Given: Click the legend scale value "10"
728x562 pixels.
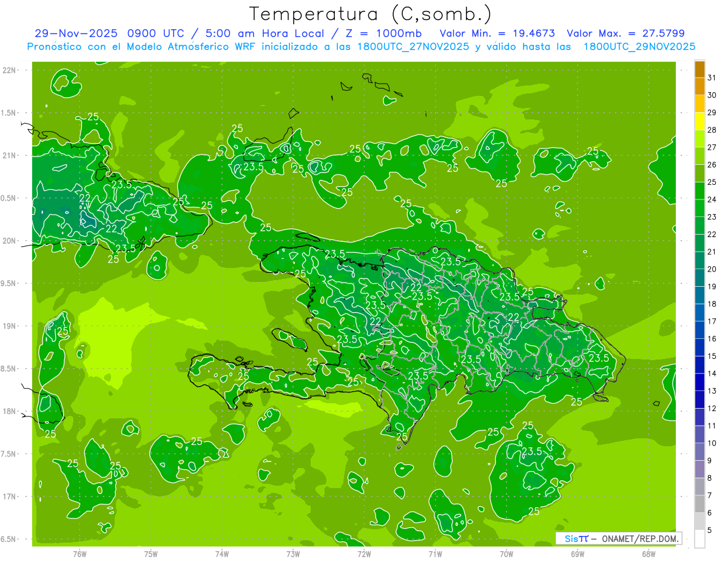Looking at the screenshot, I should click(x=712, y=444).
